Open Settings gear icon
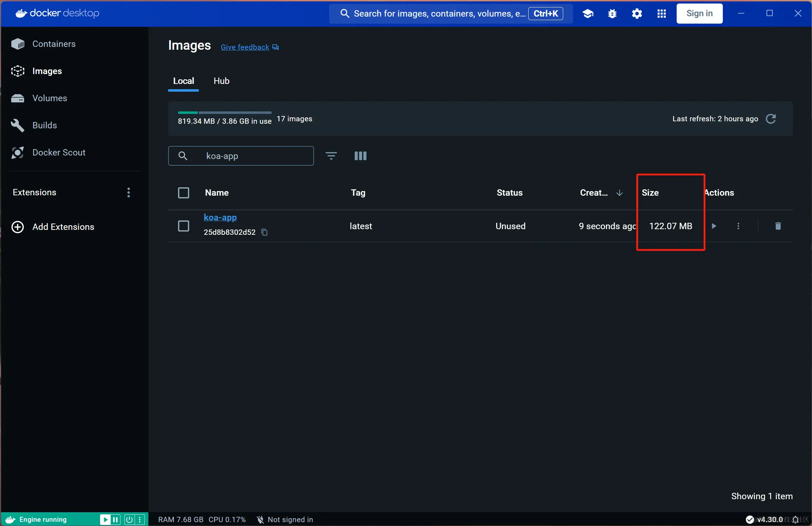This screenshot has width=812, height=526. point(637,14)
